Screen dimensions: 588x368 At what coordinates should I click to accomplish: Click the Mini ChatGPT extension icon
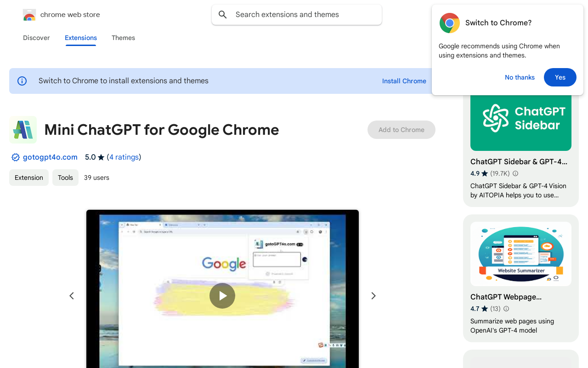23,130
